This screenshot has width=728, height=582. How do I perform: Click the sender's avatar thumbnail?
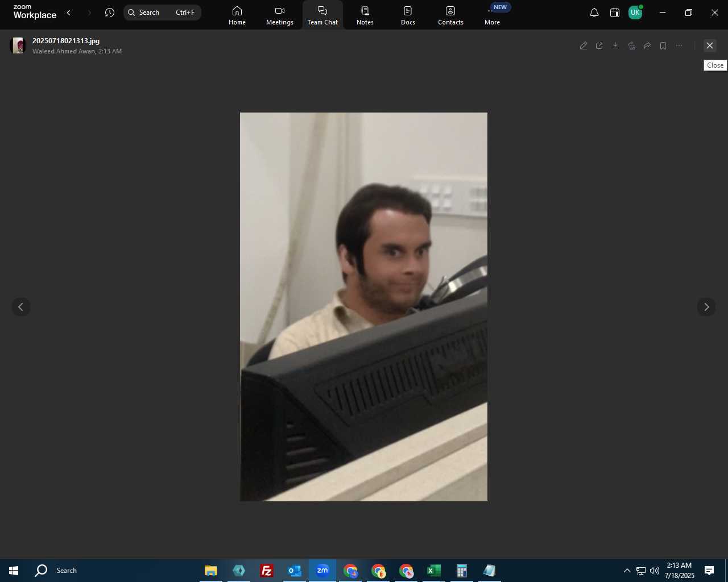point(18,45)
